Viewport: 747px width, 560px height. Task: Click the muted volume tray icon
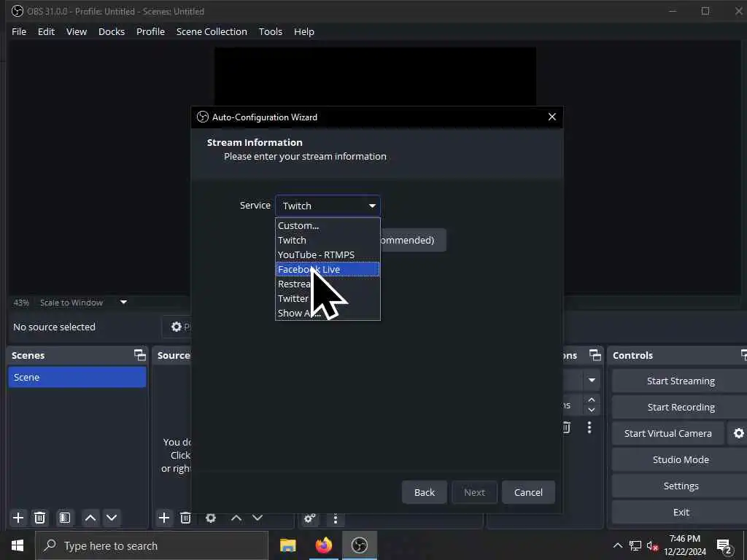(652, 545)
